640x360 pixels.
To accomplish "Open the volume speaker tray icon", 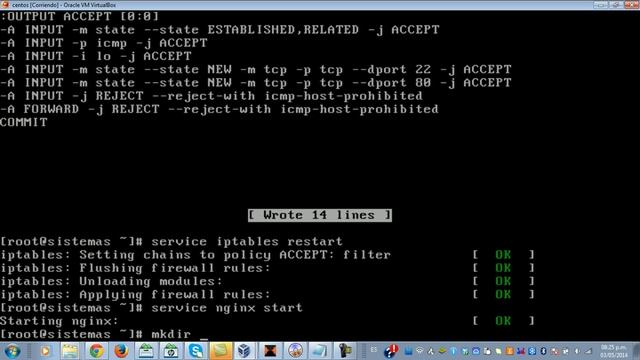I will 577,351.
